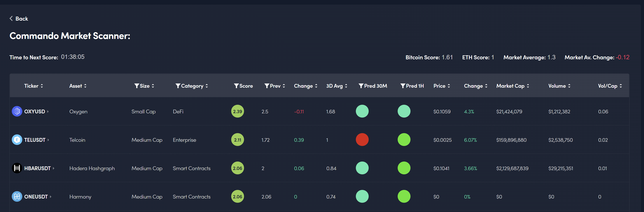Open the Pred 30M filter icon
The height and width of the screenshot is (212, 644).
click(361, 86)
